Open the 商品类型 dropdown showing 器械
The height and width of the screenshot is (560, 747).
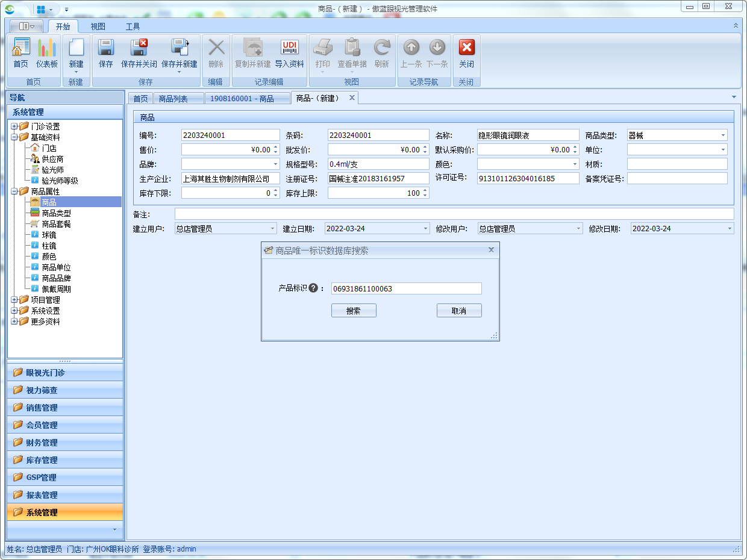723,135
